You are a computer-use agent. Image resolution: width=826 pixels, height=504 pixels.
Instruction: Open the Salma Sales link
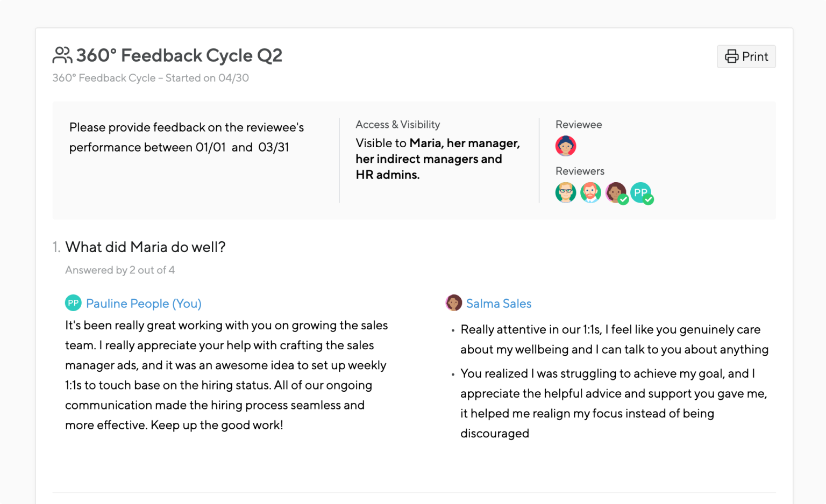499,304
